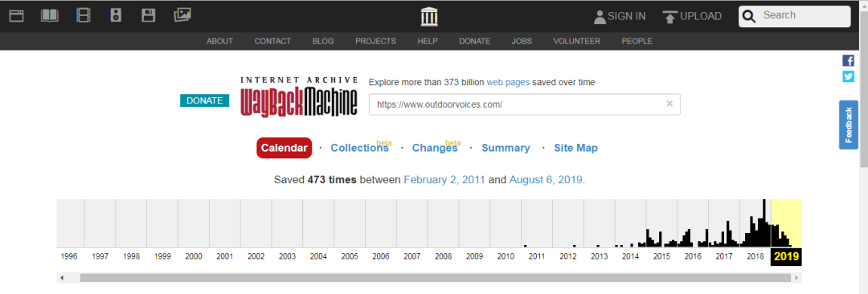Select year 2010 on timeline

506,257
